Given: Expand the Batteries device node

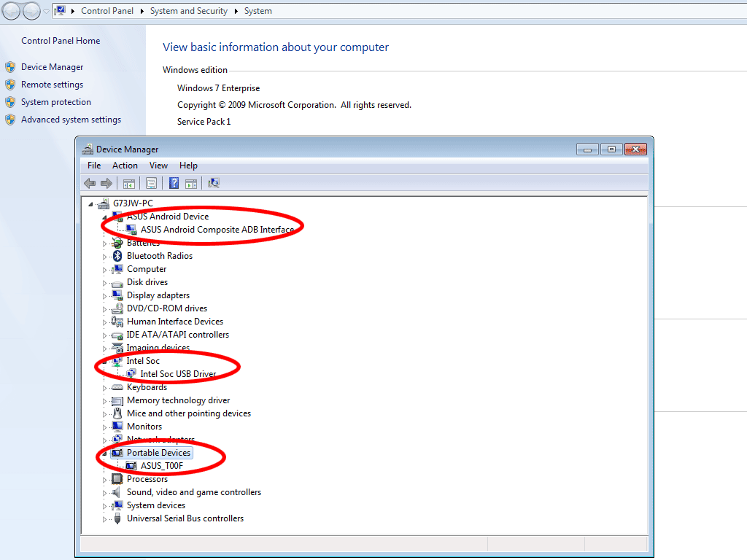Looking at the screenshot, I should 104,243.
